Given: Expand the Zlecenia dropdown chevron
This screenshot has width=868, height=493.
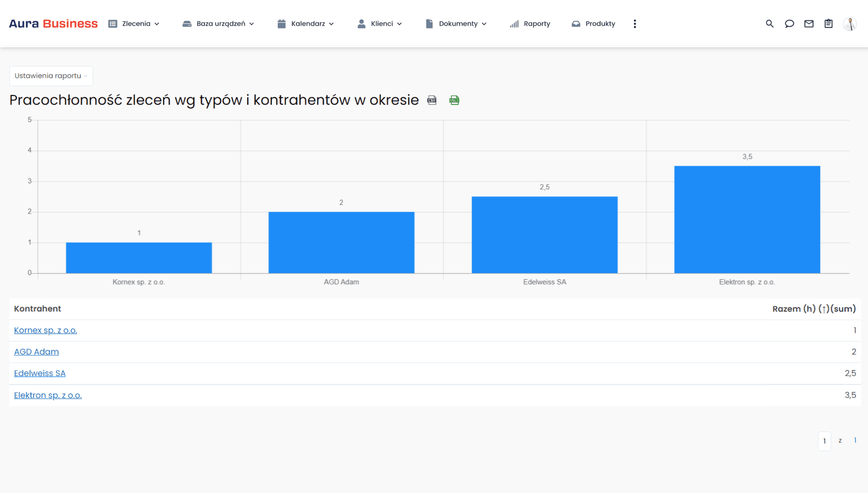Looking at the screenshot, I should (157, 24).
